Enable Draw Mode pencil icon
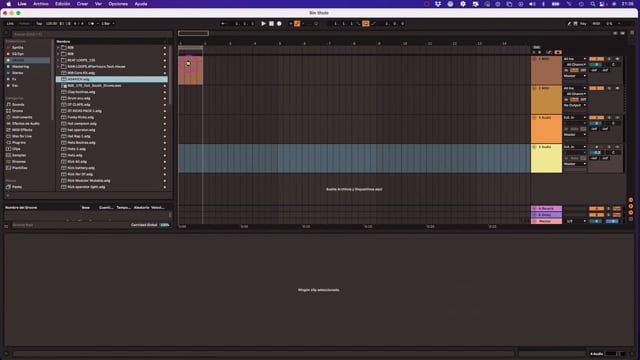This screenshot has height=360, width=640. point(569,24)
